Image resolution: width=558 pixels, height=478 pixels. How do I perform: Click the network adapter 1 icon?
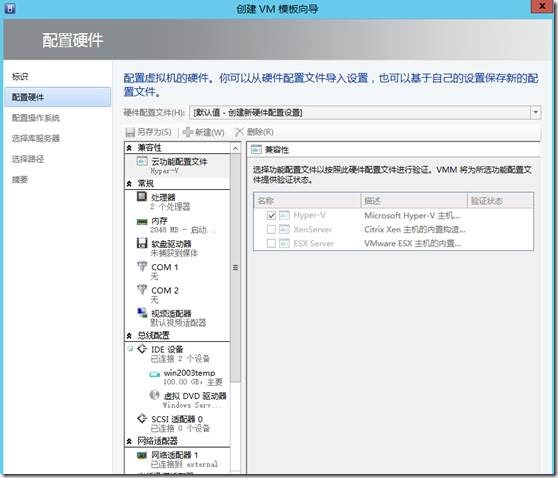coord(142,455)
